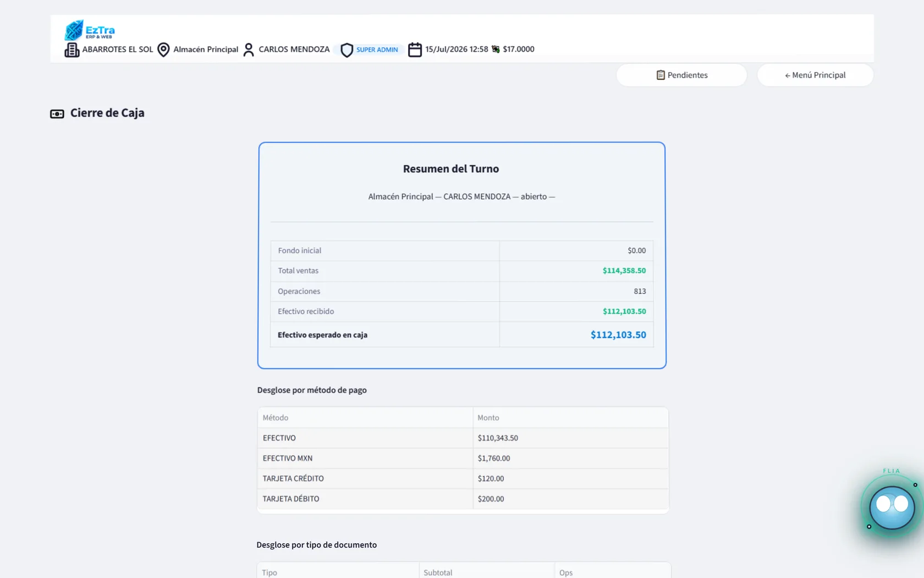Click the Almacén Principal header label
924x578 pixels.
tap(206, 49)
